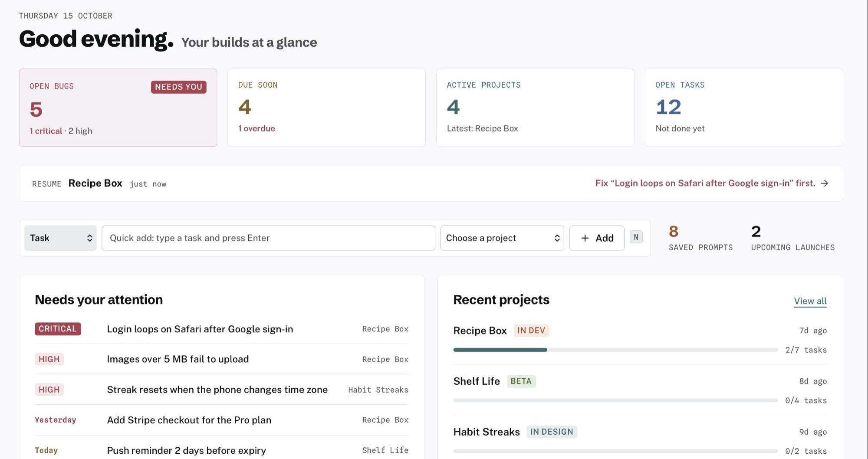
Task: Click the arrow icon after the Fix Login loops message
Action: pos(825,183)
